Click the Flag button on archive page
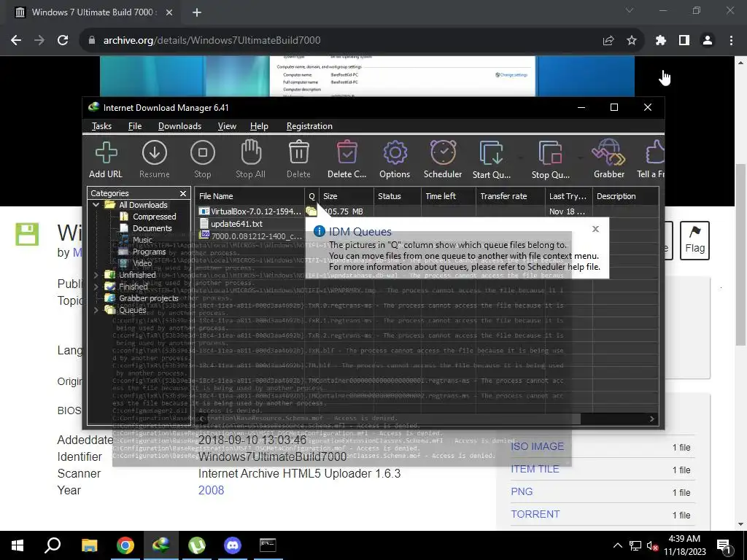The height and width of the screenshot is (560, 747). click(x=694, y=241)
